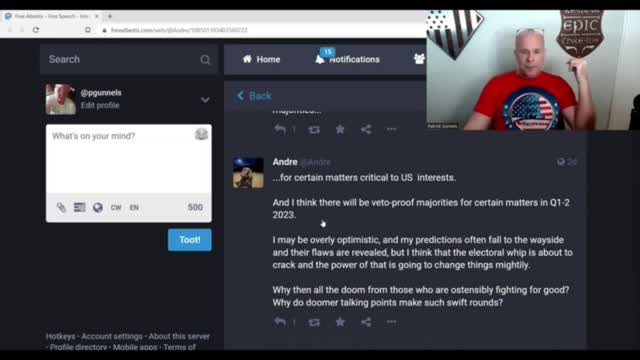Click the search magnifier icon

pyautogui.click(x=205, y=60)
